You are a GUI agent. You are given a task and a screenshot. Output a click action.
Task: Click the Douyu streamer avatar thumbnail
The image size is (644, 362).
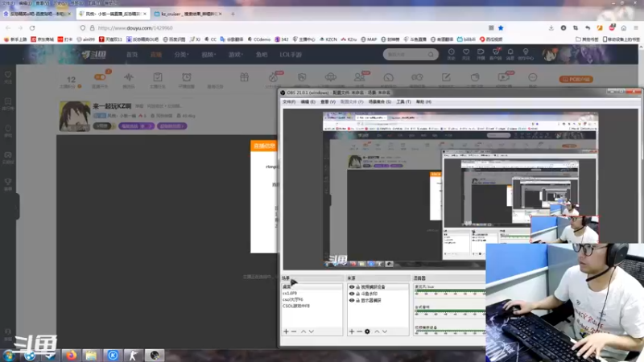75,116
